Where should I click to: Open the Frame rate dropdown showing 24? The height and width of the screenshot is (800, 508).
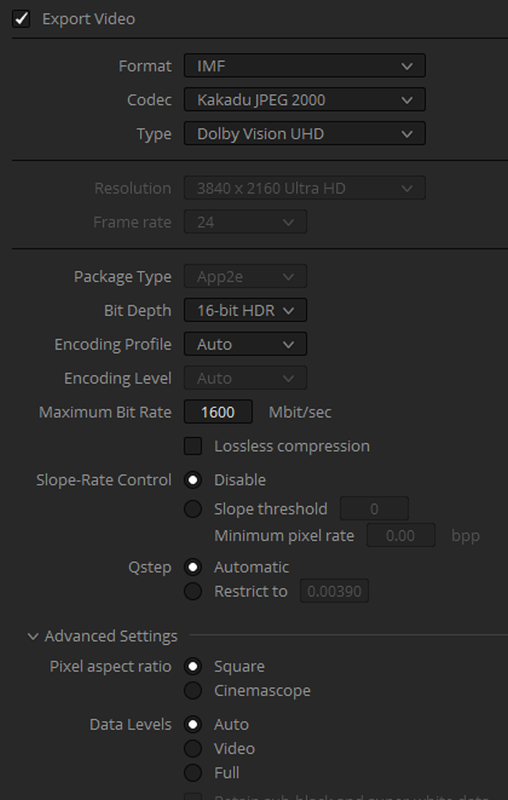(245, 222)
